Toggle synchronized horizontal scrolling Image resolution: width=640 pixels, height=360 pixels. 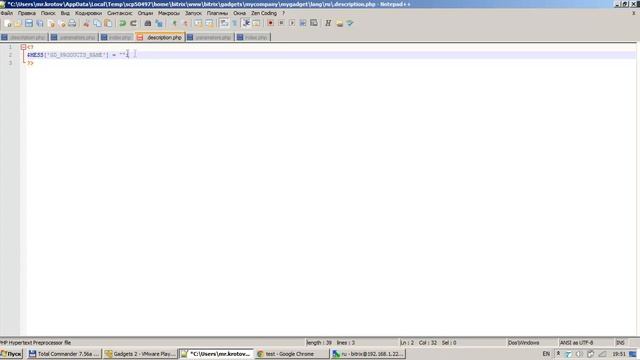pos(209,24)
